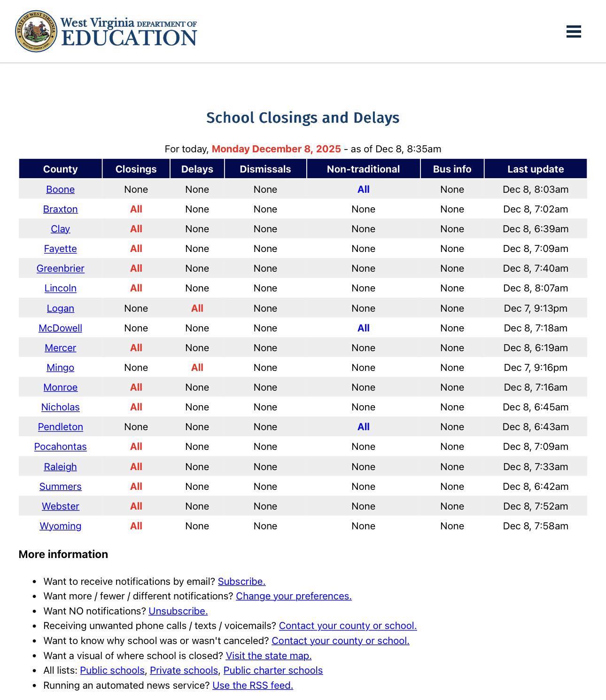Viewport: 606px width, 700px height.
Task: Open Visit the state map link
Action: point(269,656)
